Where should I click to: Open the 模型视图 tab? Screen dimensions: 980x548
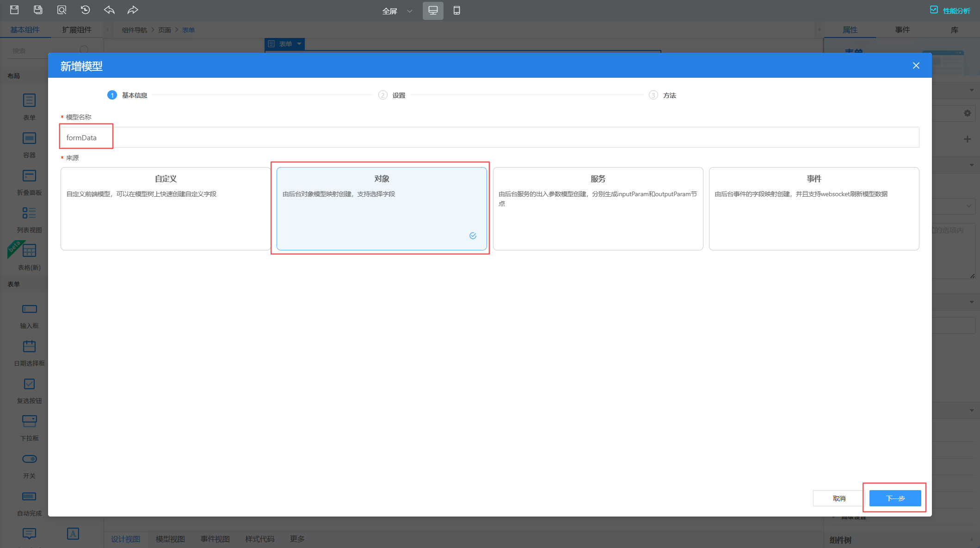[x=170, y=539]
